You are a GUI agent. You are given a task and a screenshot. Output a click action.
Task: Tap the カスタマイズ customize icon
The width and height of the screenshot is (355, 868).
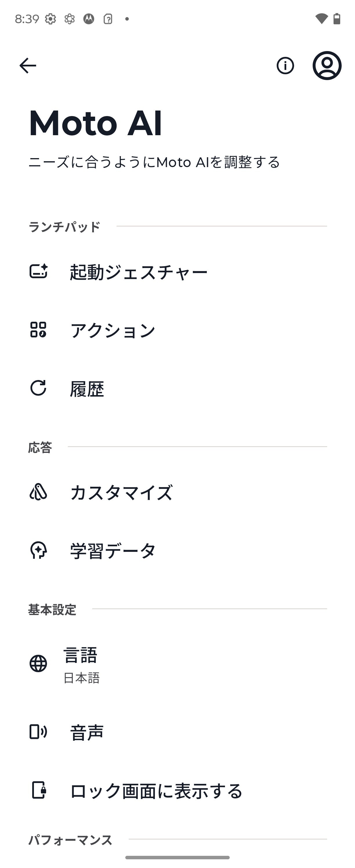point(38,492)
